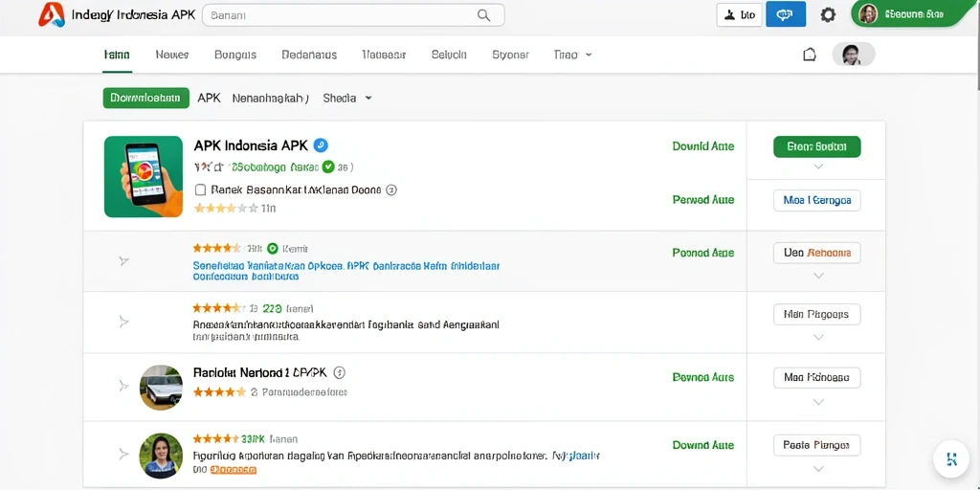Image resolution: width=980 pixels, height=490 pixels.
Task: Click the green button in first row
Action: point(817,146)
